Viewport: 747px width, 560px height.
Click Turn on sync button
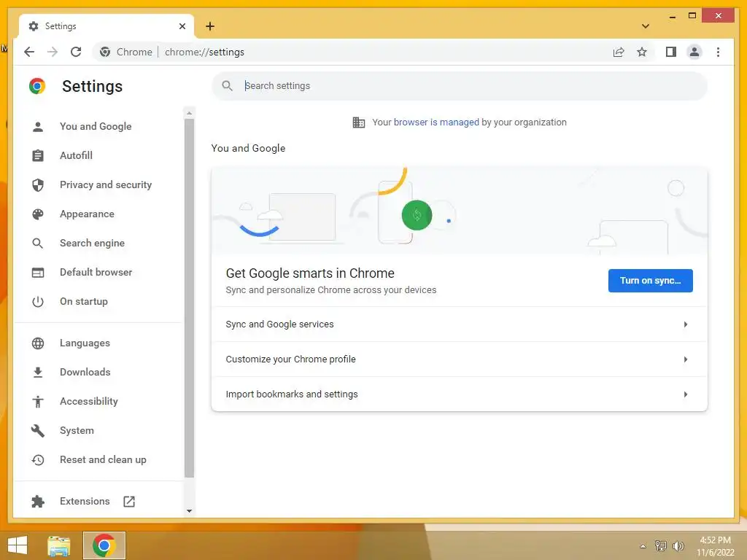point(650,281)
